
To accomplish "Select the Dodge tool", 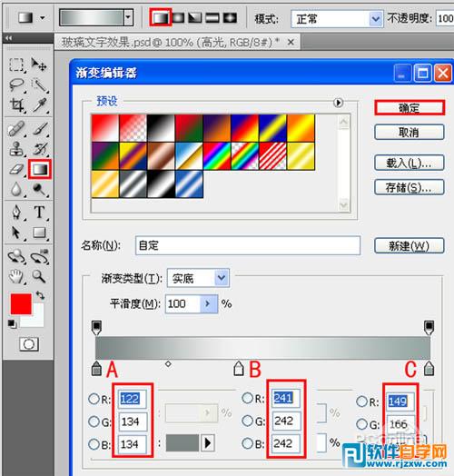I will [39, 190].
